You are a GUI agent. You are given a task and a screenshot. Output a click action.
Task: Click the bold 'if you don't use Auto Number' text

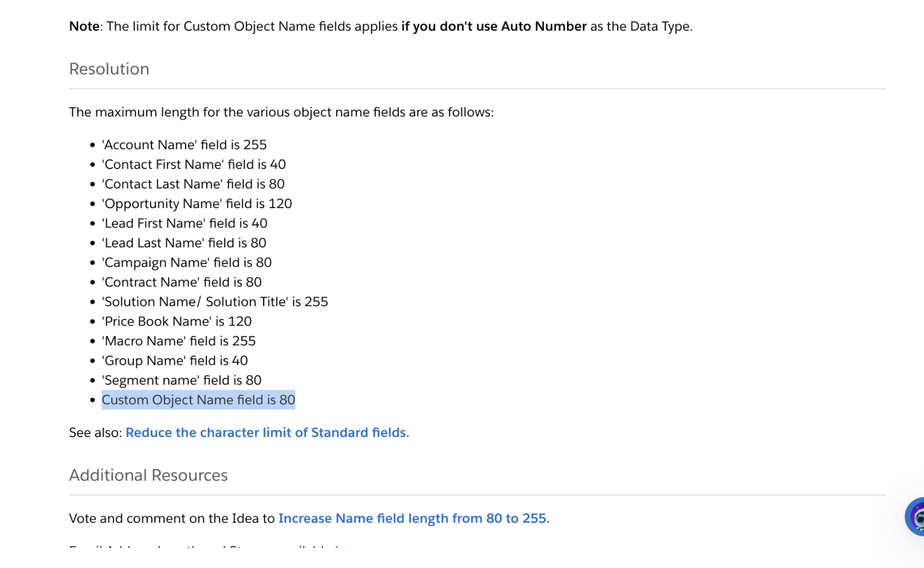(x=494, y=26)
